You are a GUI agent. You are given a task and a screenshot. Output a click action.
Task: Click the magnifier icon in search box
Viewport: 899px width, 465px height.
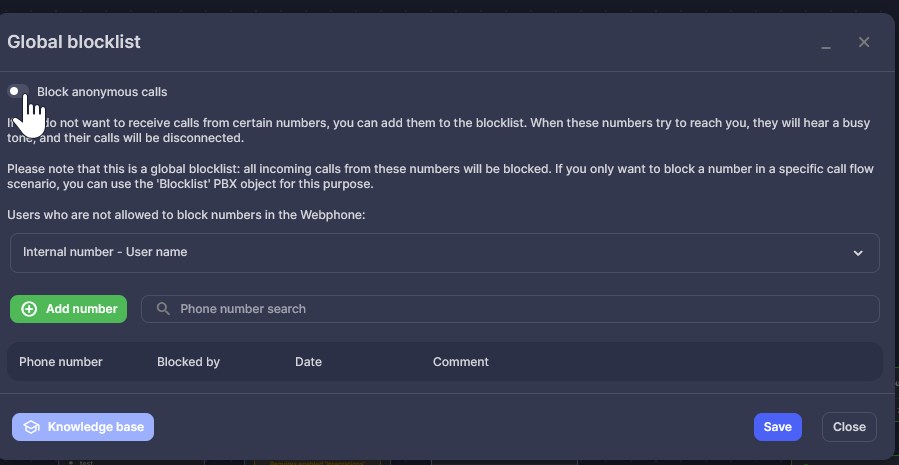coord(163,309)
